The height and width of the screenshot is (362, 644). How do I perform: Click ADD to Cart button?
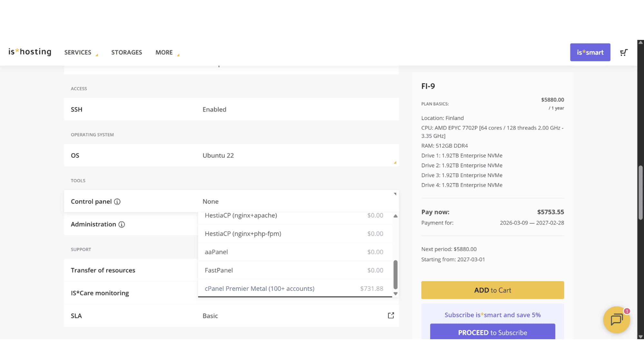point(492,290)
